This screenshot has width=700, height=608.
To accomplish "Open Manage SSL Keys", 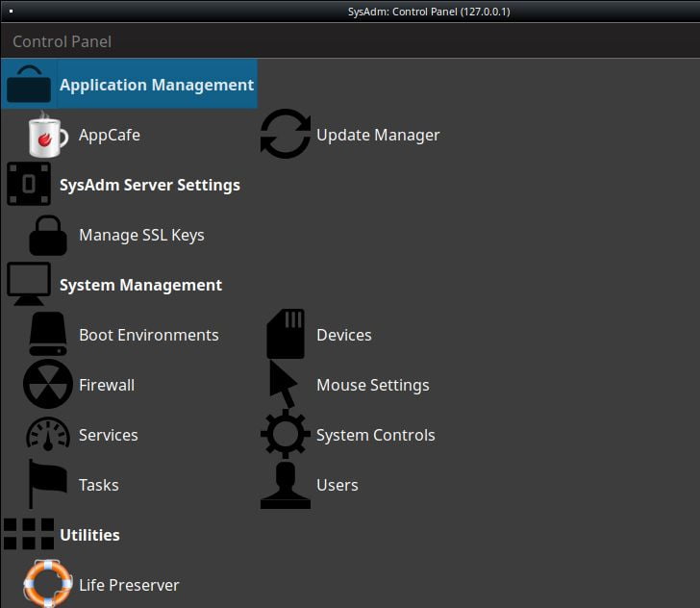I will [x=141, y=235].
